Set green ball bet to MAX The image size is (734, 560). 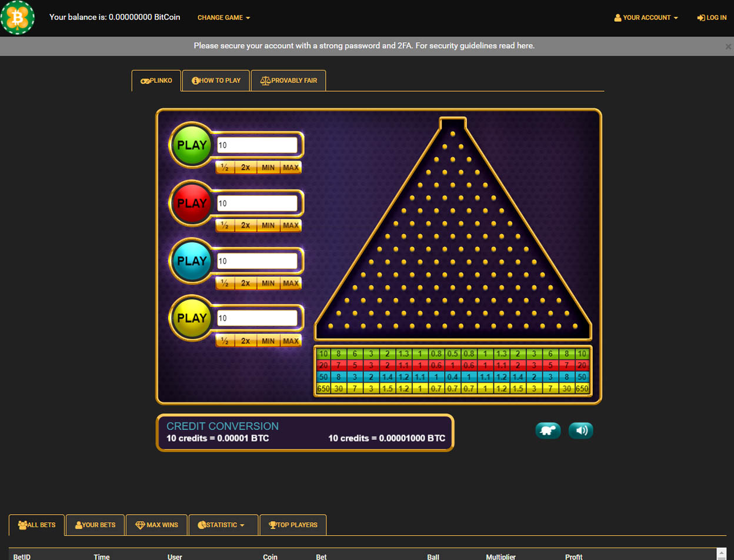(291, 168)
